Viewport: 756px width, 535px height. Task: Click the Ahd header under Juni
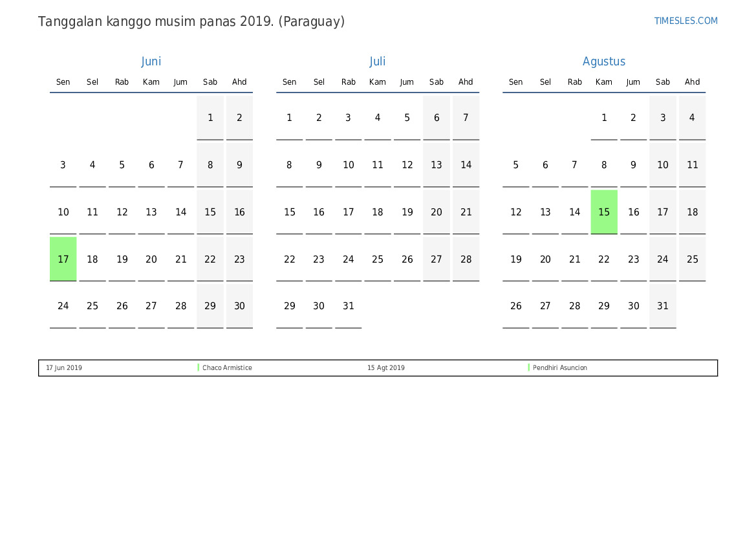click(240, 82)
